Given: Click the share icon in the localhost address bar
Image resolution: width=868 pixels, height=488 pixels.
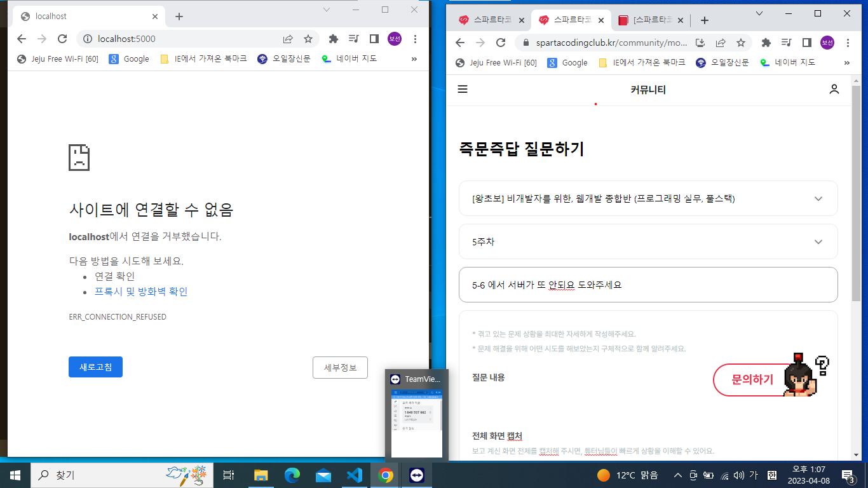Looking at the screenshot, I should pos(288,39).
